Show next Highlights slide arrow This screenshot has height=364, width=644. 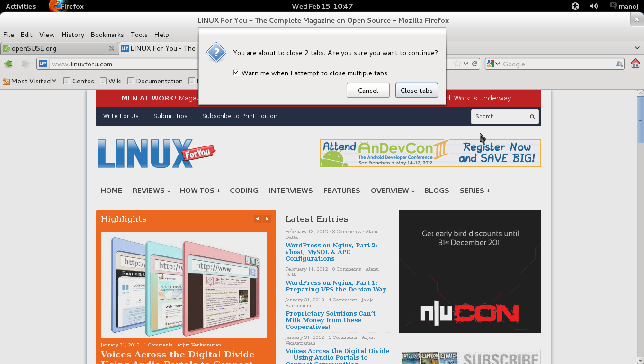(x=267, y=218)
